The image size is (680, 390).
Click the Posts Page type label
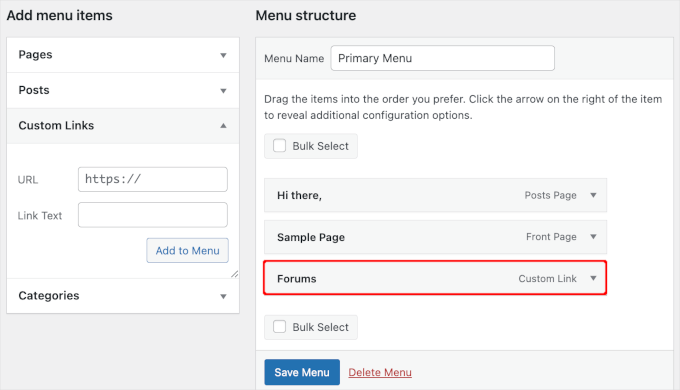pos(550,195)
